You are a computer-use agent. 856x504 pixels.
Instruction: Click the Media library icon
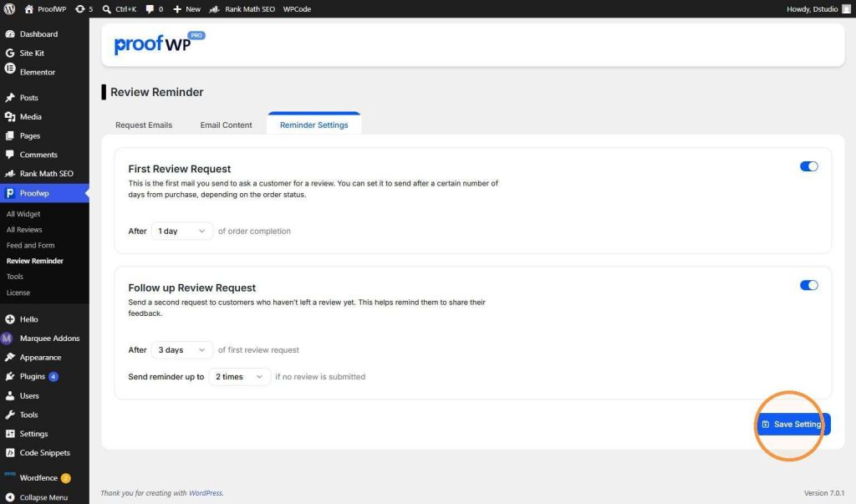click(x=10, y=117)
